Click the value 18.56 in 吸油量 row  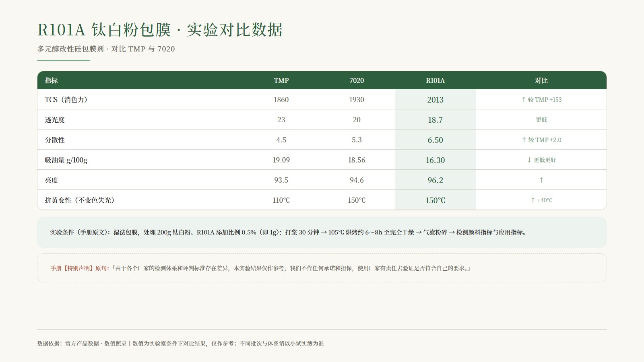(x=357, y=160)
